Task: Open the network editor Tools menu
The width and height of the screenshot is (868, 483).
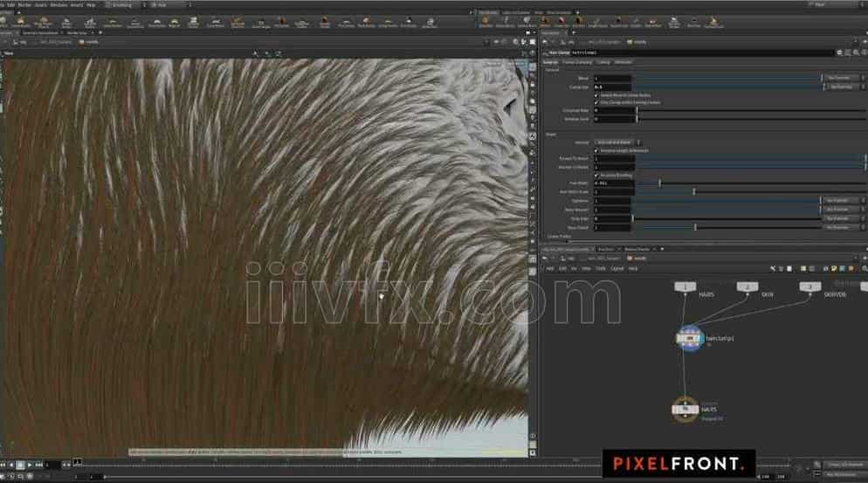Action: tap(601, 269)
